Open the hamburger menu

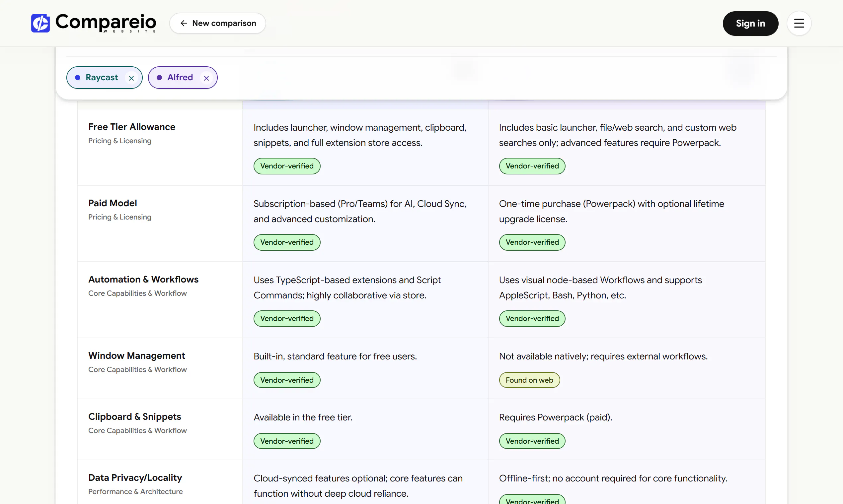coord(799,24)
